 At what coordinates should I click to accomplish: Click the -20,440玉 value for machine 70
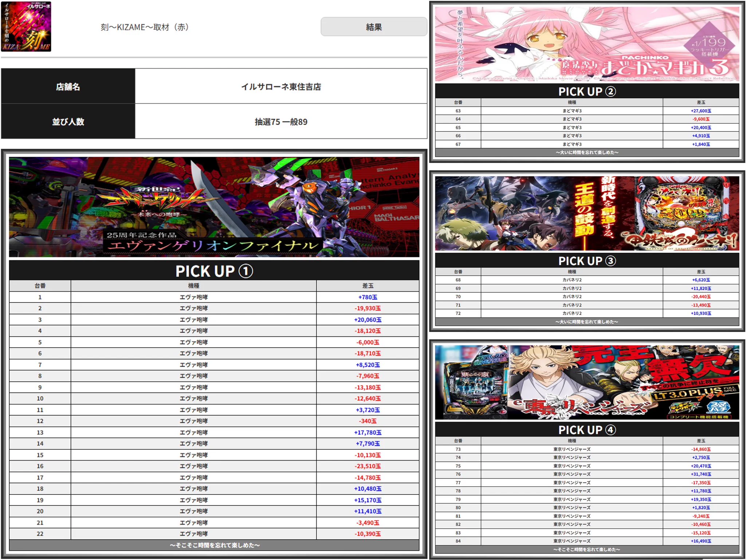pos(701,297)
